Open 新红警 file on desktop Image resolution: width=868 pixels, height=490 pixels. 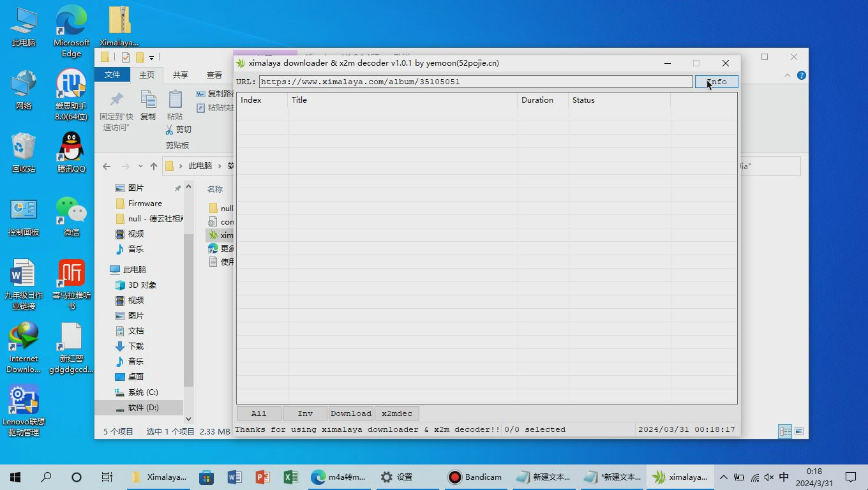click(x=71, y=348)
